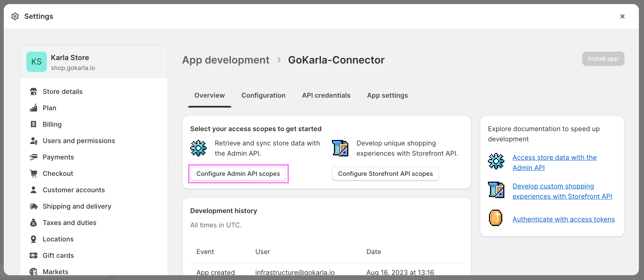
Task: Open Customer accounts settings
Action: 73,190
